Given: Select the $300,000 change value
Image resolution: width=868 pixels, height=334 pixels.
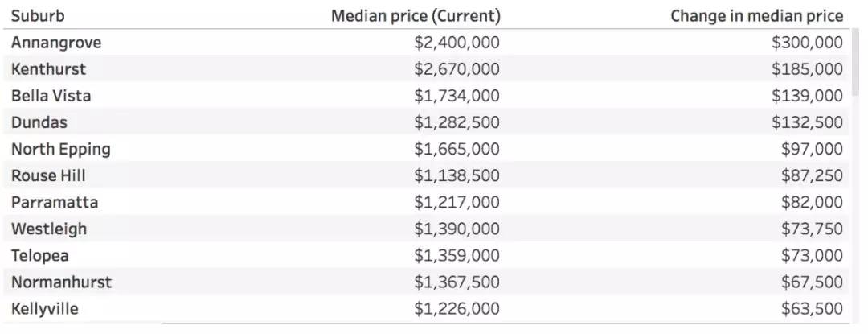Looking at the screenshot, I should point(807,43).
